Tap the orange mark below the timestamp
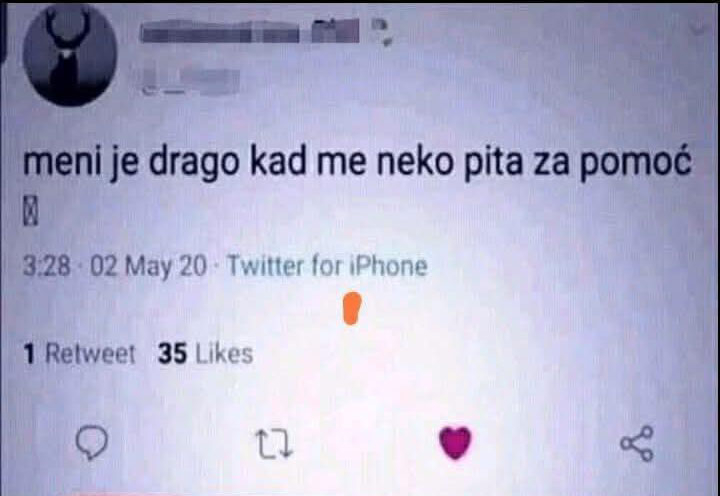Viewport: 720px width, 496px height. point(353,308)
